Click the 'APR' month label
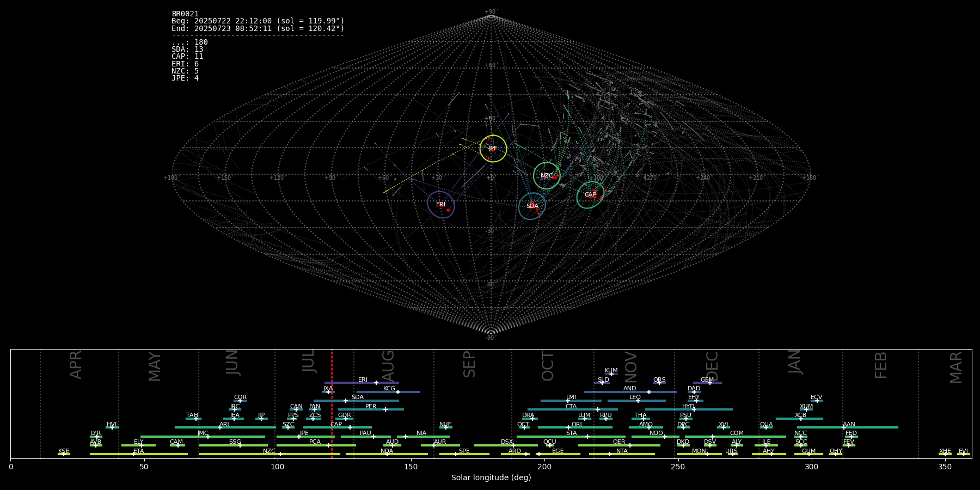Screen dimensions: 980x490 click(76, 365)
